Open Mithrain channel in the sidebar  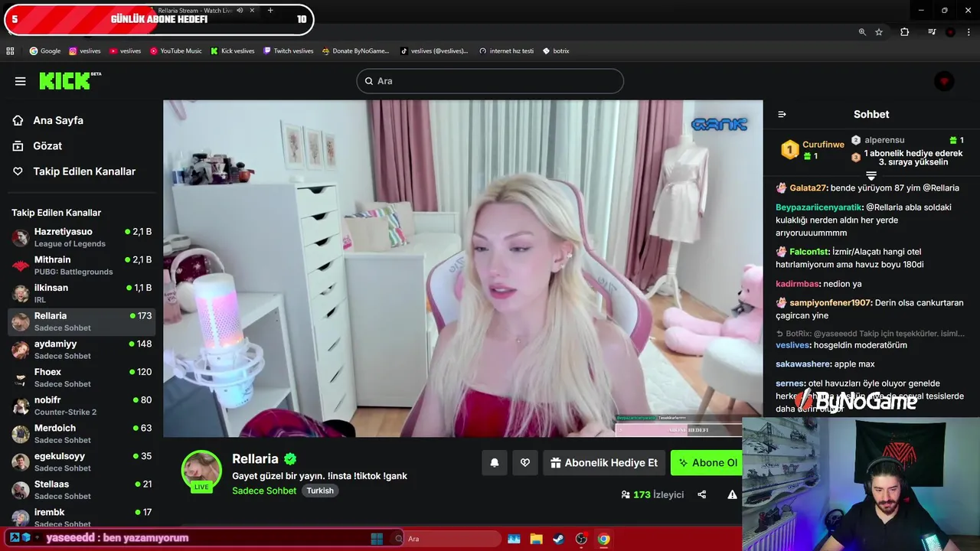(82, 266)
